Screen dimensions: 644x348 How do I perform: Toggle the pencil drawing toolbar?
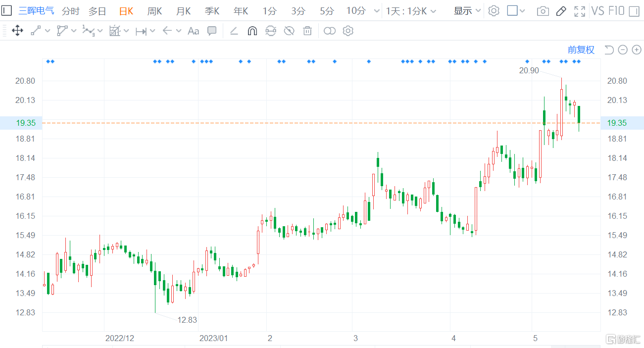(561, 11)
